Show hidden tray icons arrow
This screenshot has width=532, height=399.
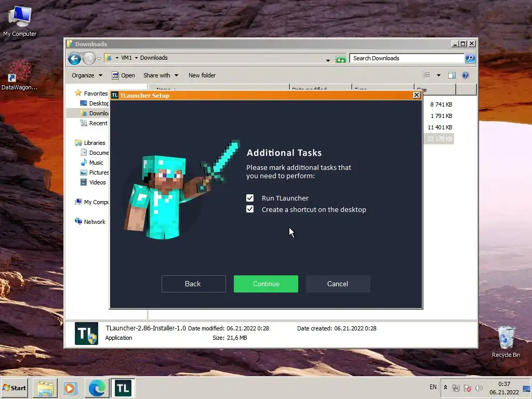coord(445,388)
